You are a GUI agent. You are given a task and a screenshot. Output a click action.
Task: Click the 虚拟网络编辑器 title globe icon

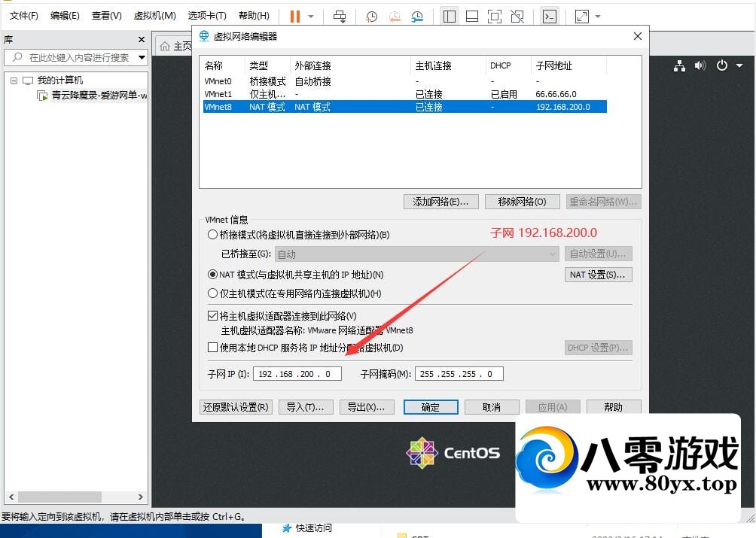click(204, 36)
